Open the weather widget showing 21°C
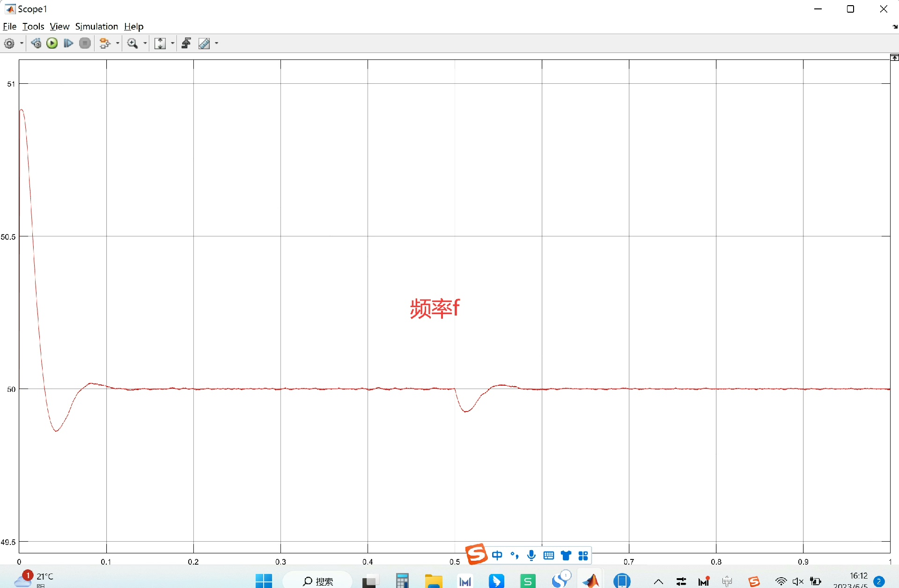The image size is (899, 588). pos(34,579)
